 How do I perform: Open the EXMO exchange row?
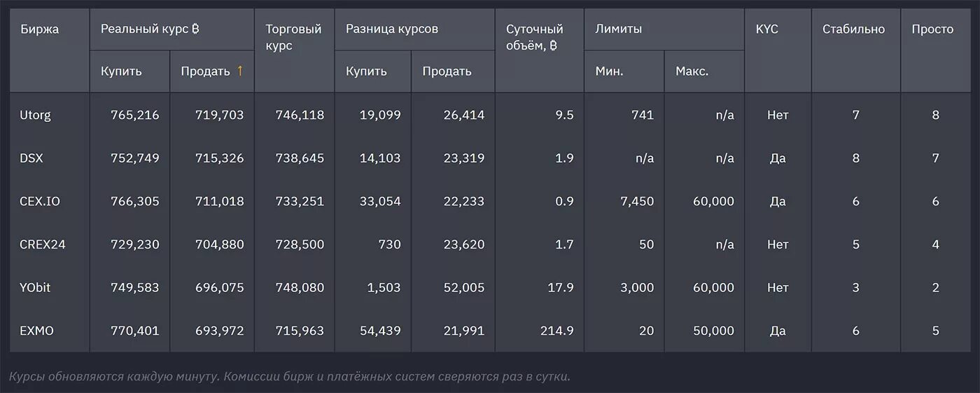click(490, 331)
